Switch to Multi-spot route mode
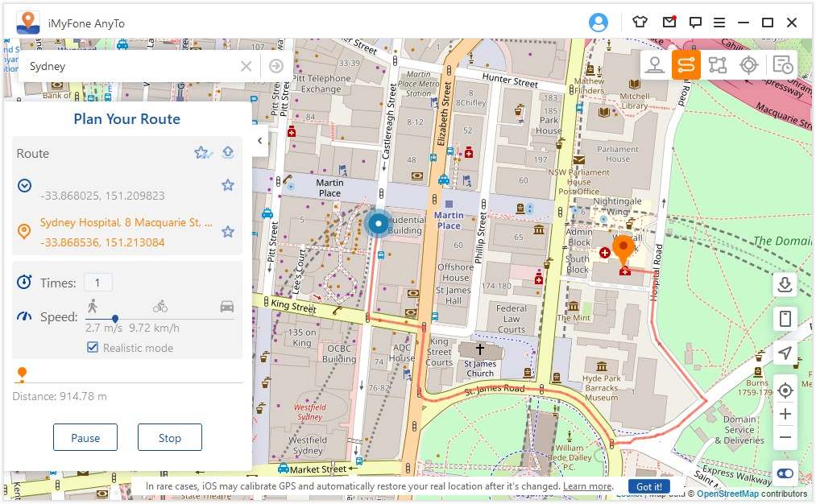Image resolution: width=816 pixels, height=504 pixels. (x=718, y=65)
